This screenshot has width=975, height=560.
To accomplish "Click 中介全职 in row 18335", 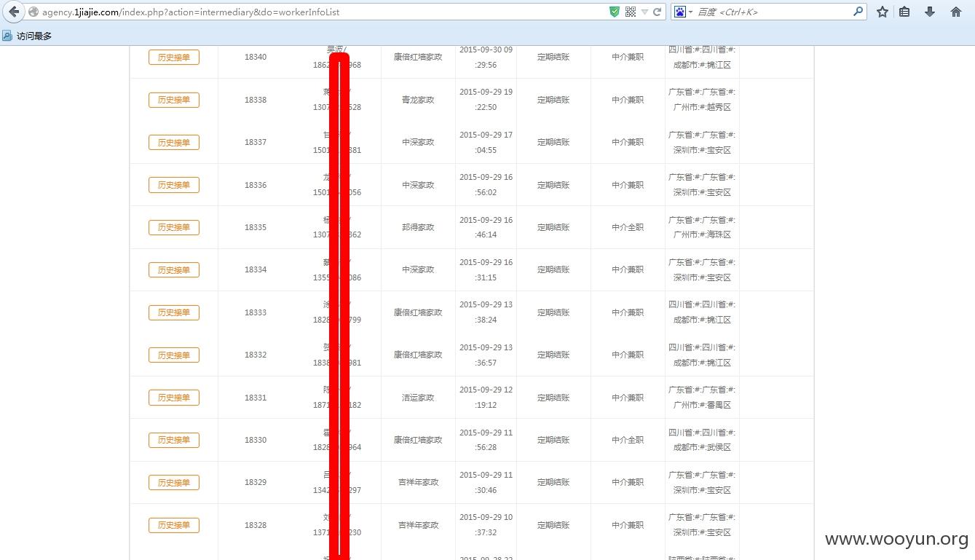I will tap(628, 227).
